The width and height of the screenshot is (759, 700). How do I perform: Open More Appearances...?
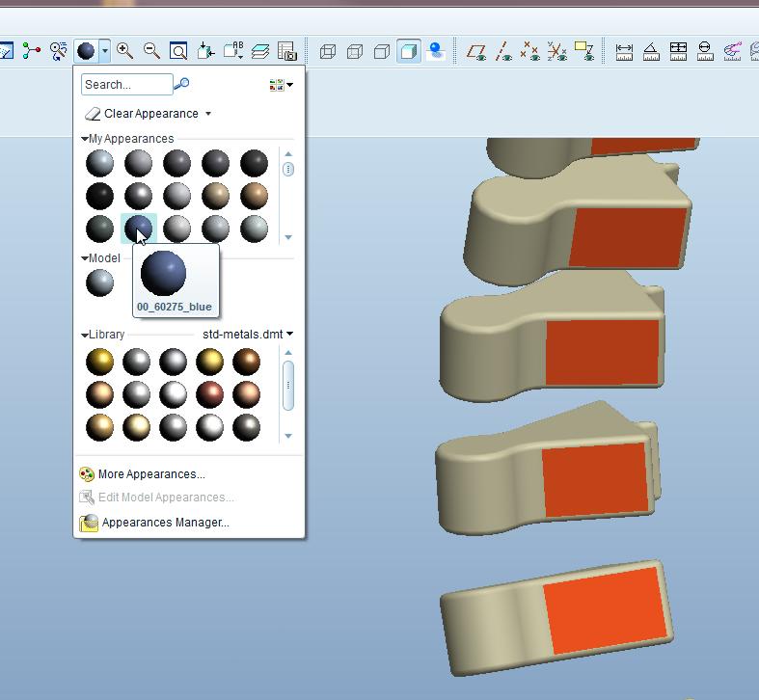coord(151,474)
